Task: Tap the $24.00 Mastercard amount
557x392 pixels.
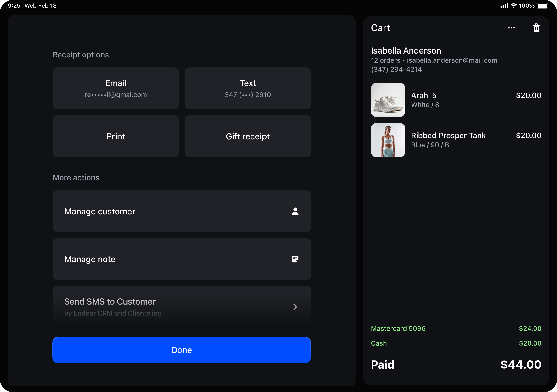Action: [530, 328]
